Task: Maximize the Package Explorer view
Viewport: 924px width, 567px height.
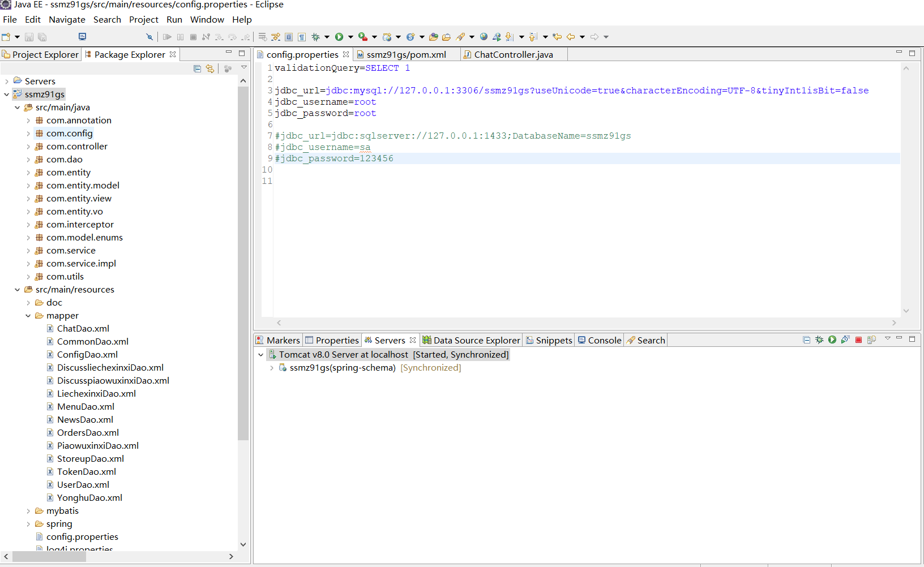Action: click(242, 53)
